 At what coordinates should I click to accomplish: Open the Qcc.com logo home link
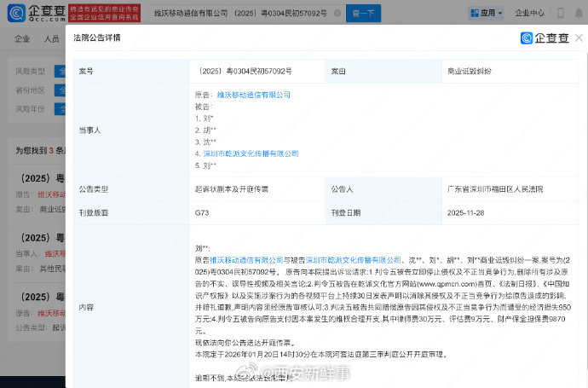click(37, 13)
